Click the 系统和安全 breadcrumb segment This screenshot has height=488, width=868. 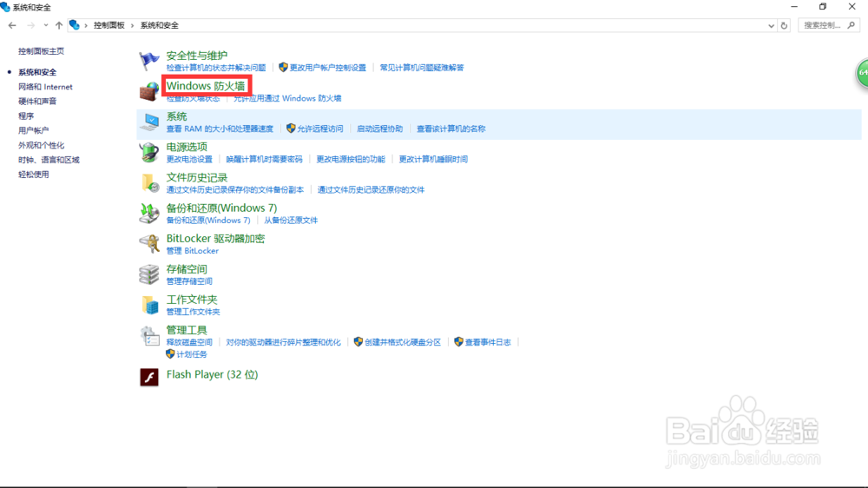pos(160,25)
